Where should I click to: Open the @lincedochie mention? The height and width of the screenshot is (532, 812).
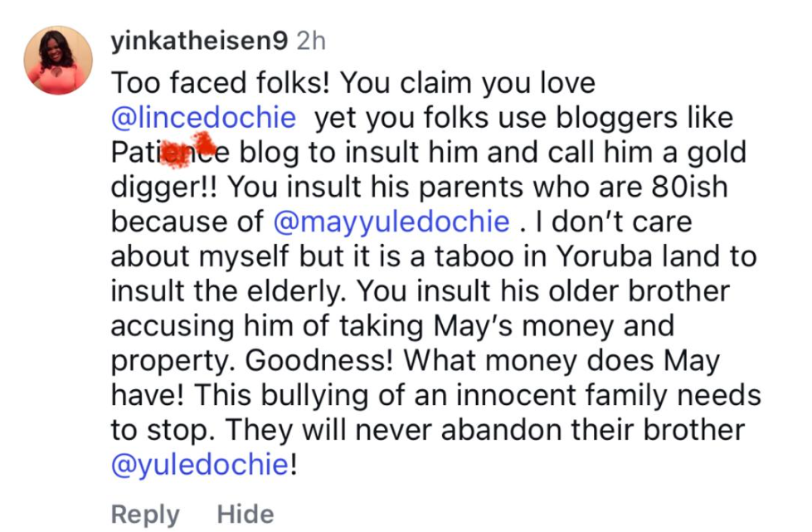[x=203, y=118]
